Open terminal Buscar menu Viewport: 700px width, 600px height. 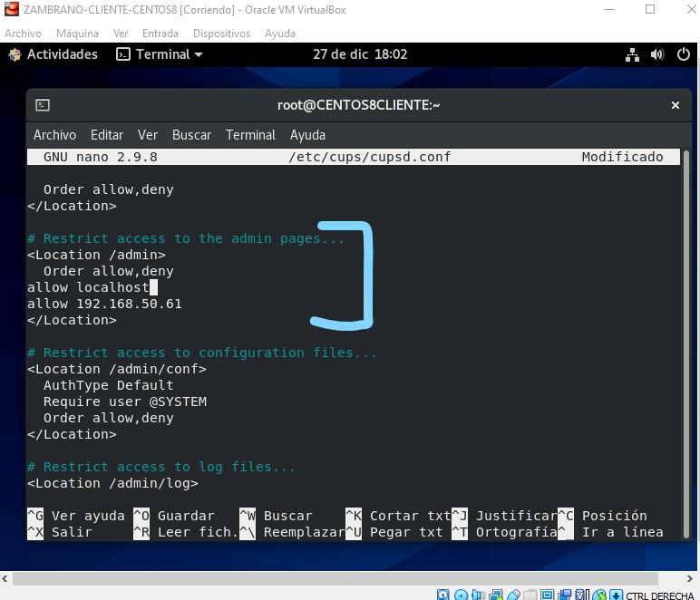tap(191, 135)
